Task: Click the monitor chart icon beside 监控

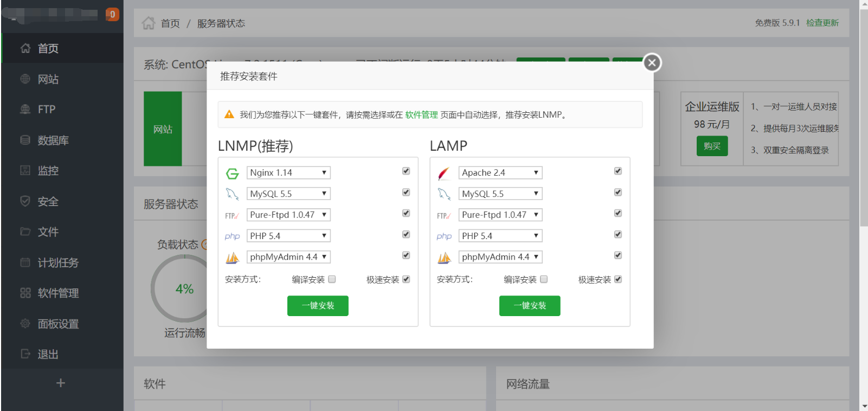Action: pos(25,170)
